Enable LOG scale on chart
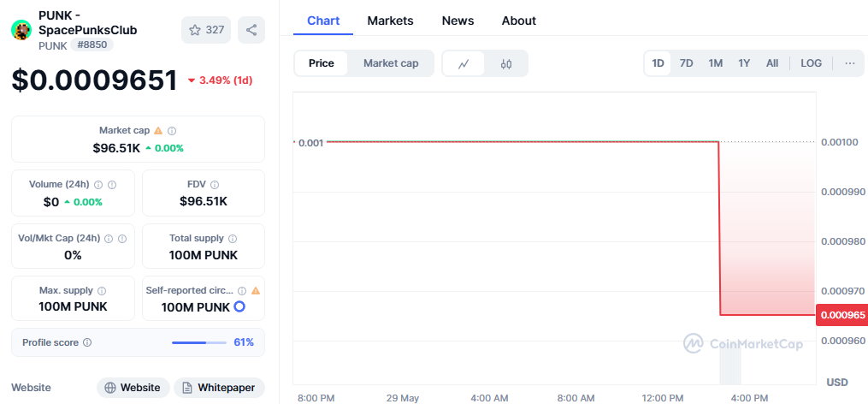The image size is (868, 404). pos(811,63)
